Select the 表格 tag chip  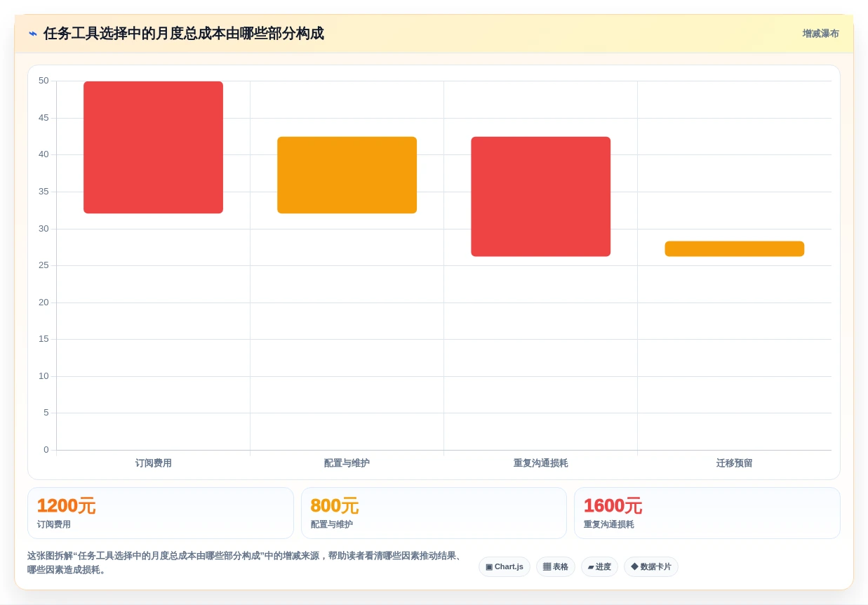(556, 567)
